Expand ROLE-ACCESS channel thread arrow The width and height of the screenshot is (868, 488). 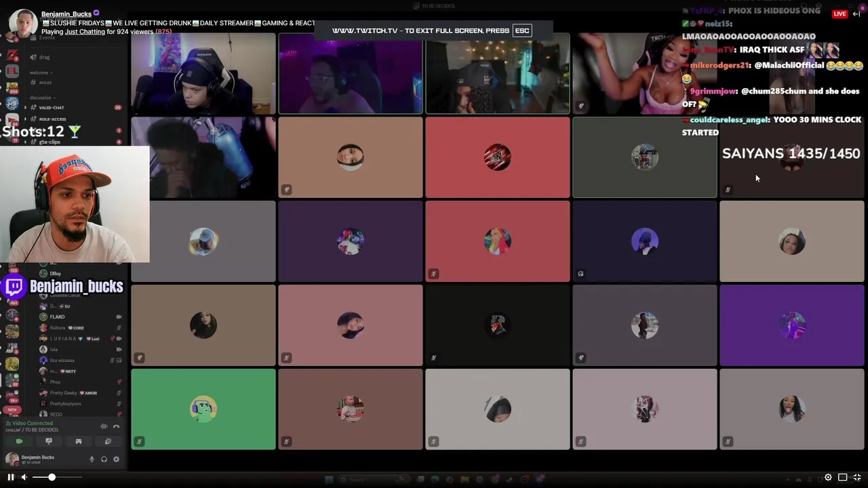[x=26, y=119]
